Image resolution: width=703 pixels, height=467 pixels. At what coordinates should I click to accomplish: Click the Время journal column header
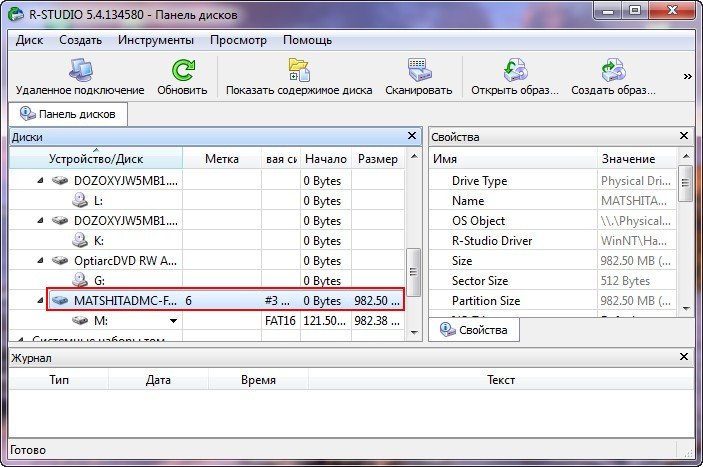[x=258, y=380]
